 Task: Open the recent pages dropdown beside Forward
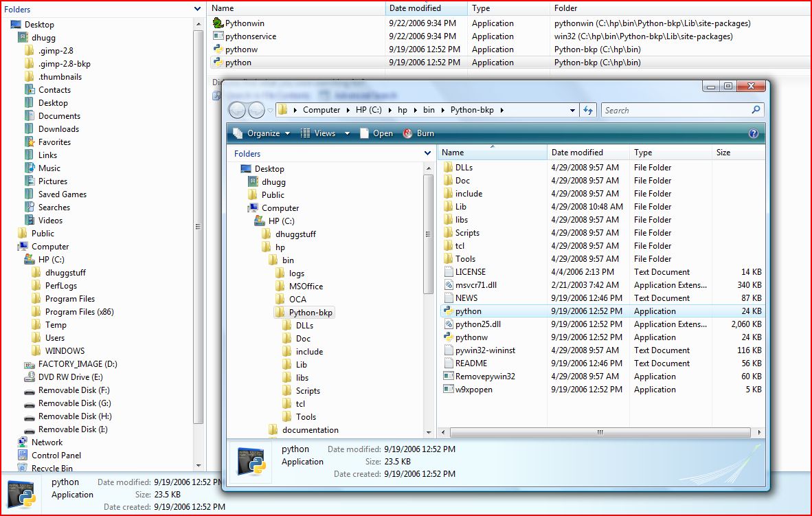[270, 111]
